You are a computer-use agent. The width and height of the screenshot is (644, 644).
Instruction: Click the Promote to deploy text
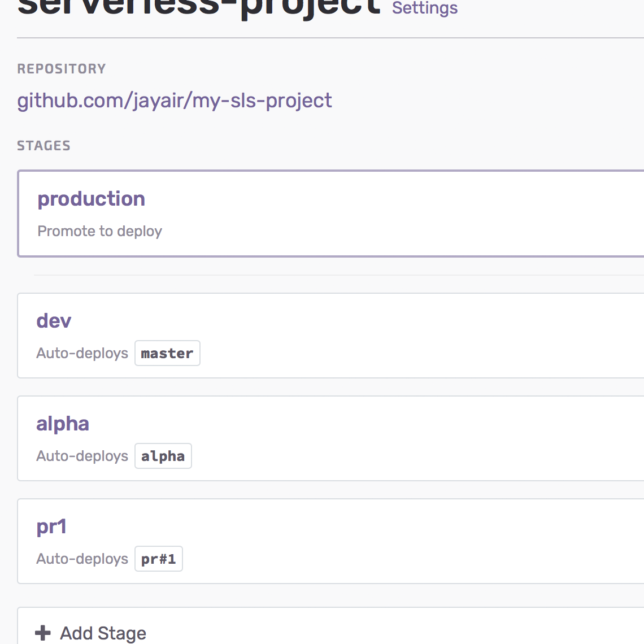[100, 231]
